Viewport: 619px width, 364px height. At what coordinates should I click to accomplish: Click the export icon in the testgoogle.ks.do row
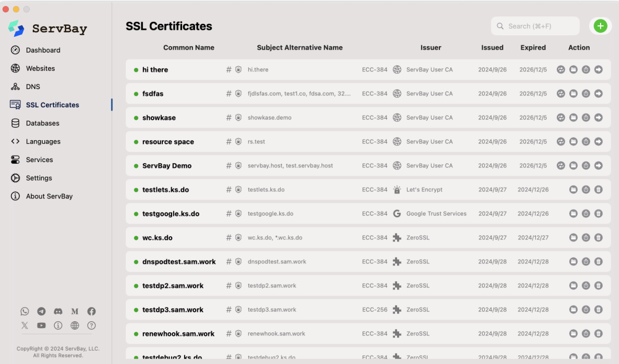pyautogui.click(x=586, y=214)
